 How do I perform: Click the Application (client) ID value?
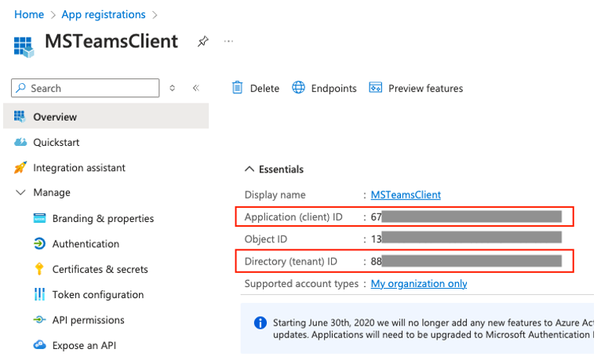click(466, 217)
